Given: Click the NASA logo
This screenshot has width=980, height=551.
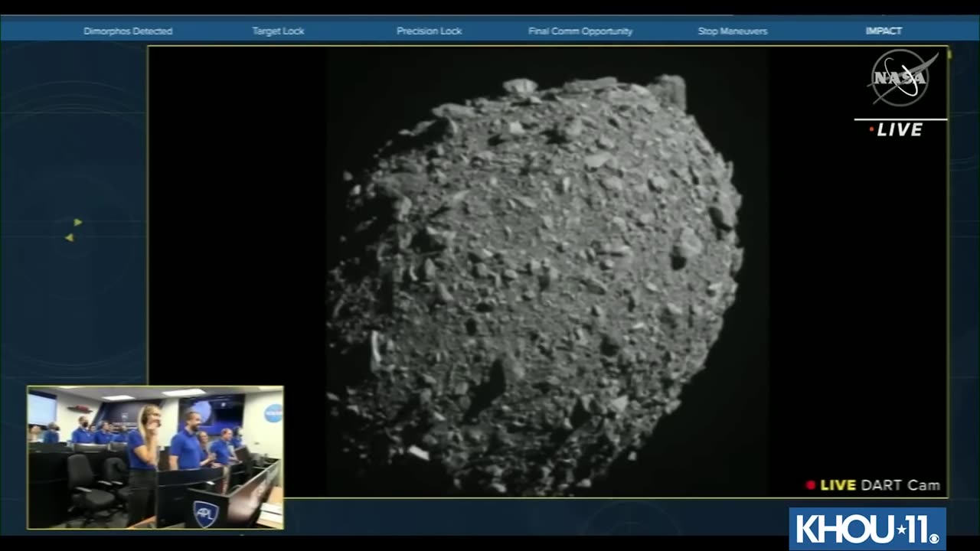Looking at the screenshot, I should pos(902,78).
